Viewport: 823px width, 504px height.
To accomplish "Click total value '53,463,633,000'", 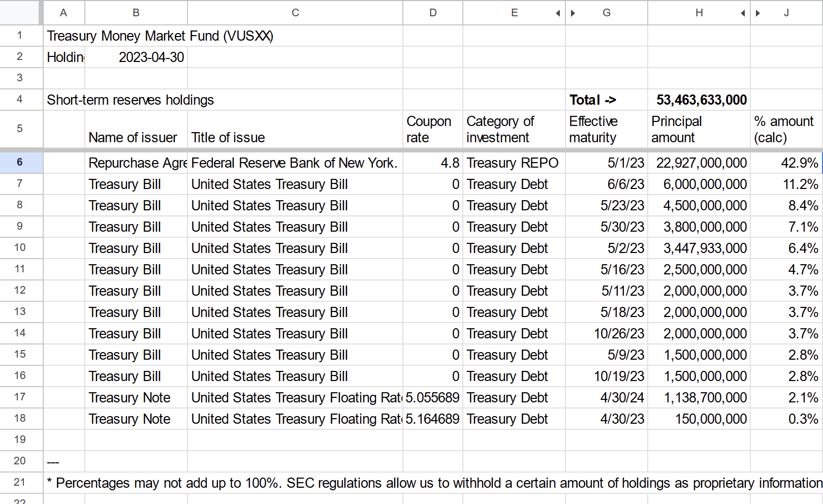I will (x=699, y=100).
